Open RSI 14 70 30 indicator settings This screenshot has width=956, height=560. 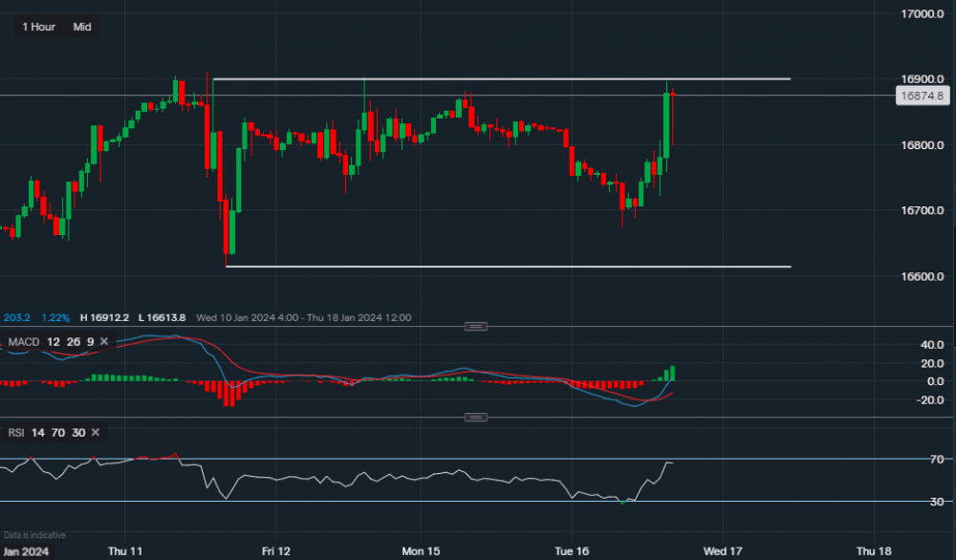(45, 433)
